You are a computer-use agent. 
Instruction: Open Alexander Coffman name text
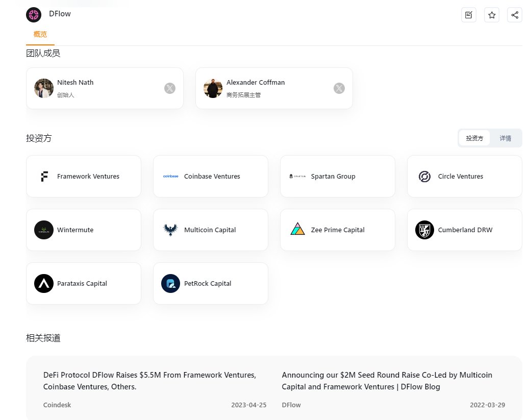point(256,82)
